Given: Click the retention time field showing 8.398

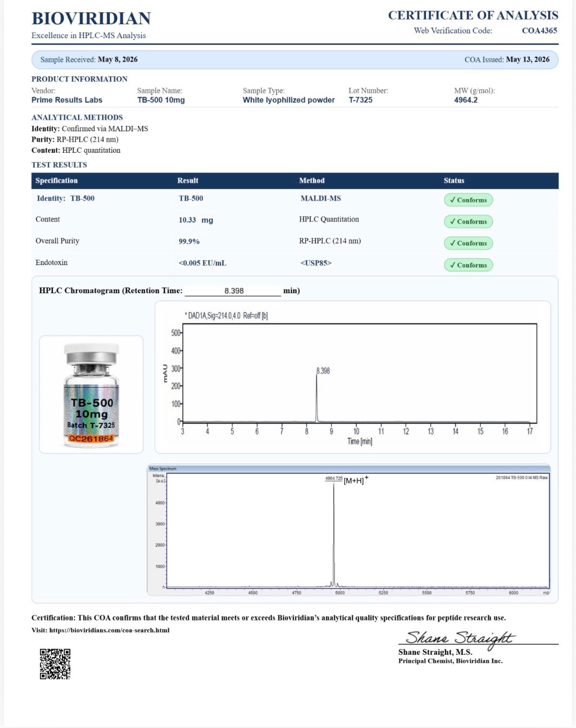Looking at the screenshot, I should pos(233,290).
